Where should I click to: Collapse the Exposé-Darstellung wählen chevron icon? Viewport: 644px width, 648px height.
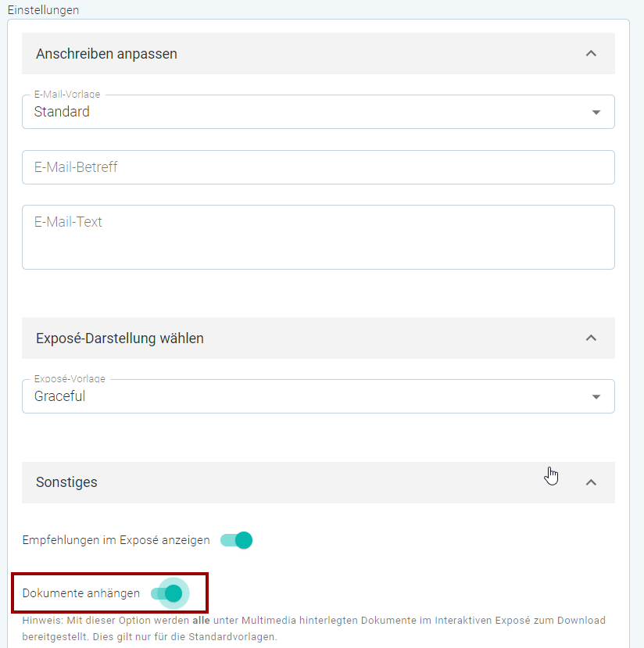click(591, 338)
